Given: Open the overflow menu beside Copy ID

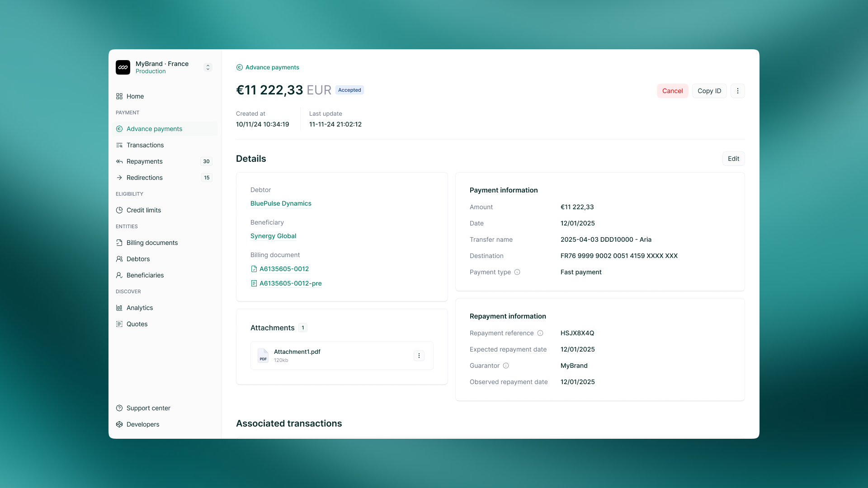Looking at the screenshot, I should 737,91.
